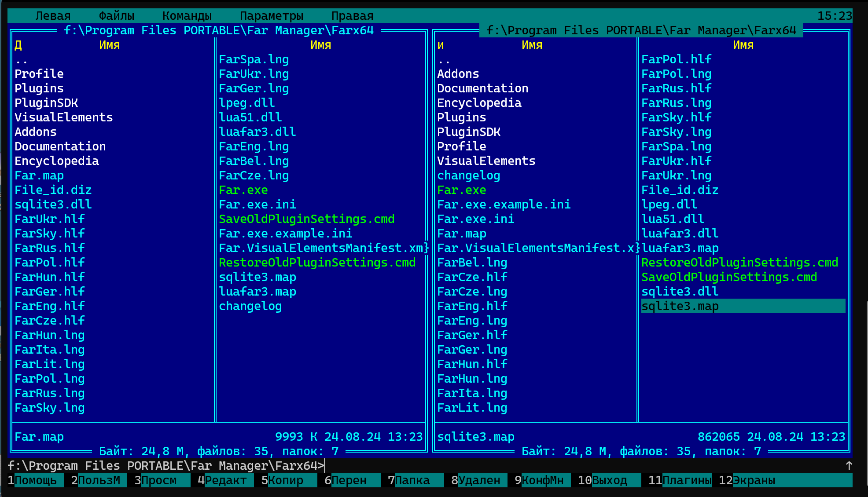
Task: Open the Файлы menu
Action: [116, 16]
